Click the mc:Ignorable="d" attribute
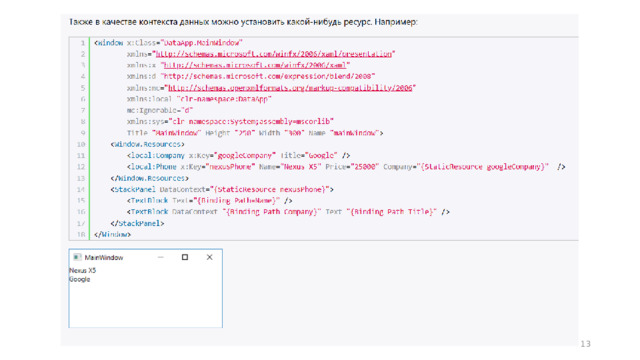This screenshot has height=360, width=640. [160, 110]
